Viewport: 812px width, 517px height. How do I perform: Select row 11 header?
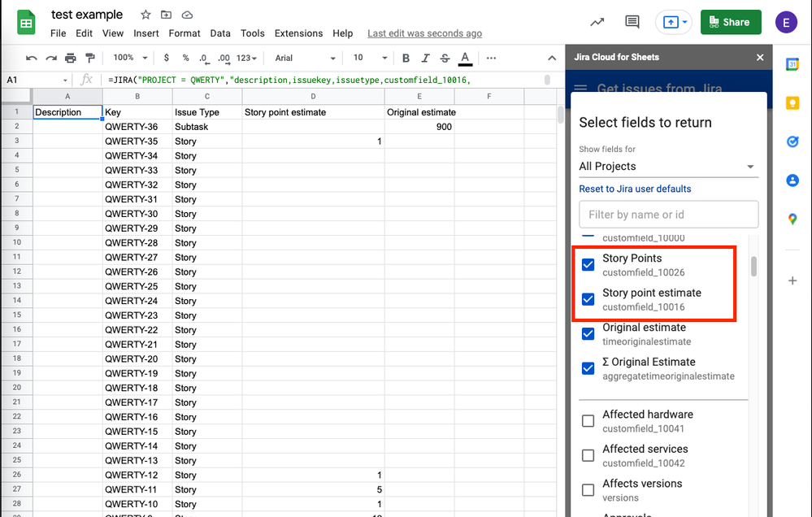coord(16,257)
